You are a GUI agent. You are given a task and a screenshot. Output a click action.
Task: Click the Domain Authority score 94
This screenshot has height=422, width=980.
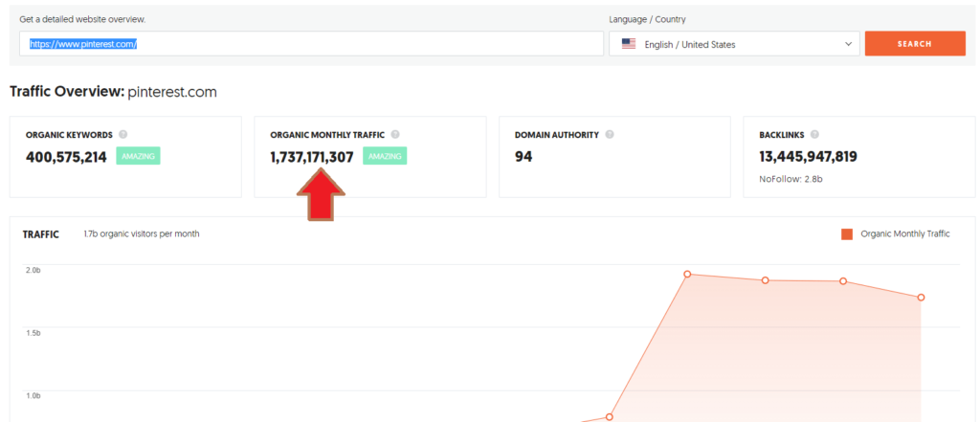[523, 157]
